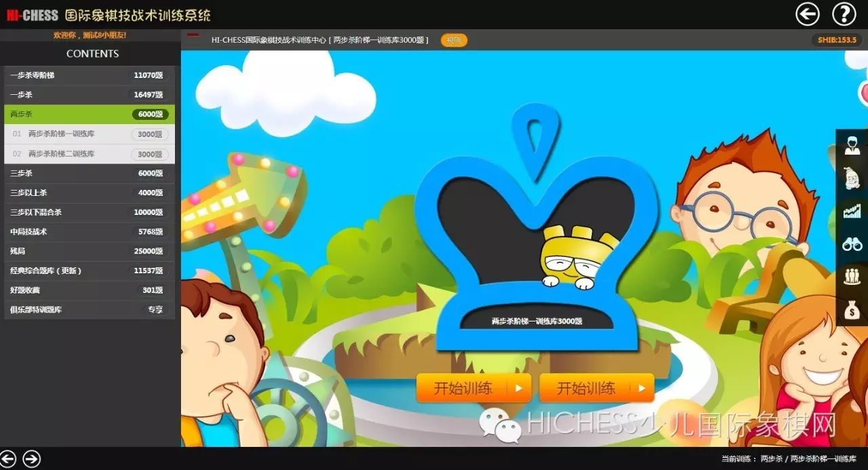Click the money bag icon
Screen dimensions: 868x470
click(x=852, y=310)
